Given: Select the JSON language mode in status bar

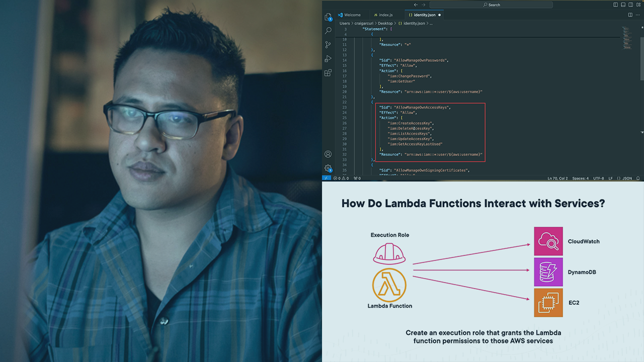Looking at the screenshot, I should tap(627, 178).
